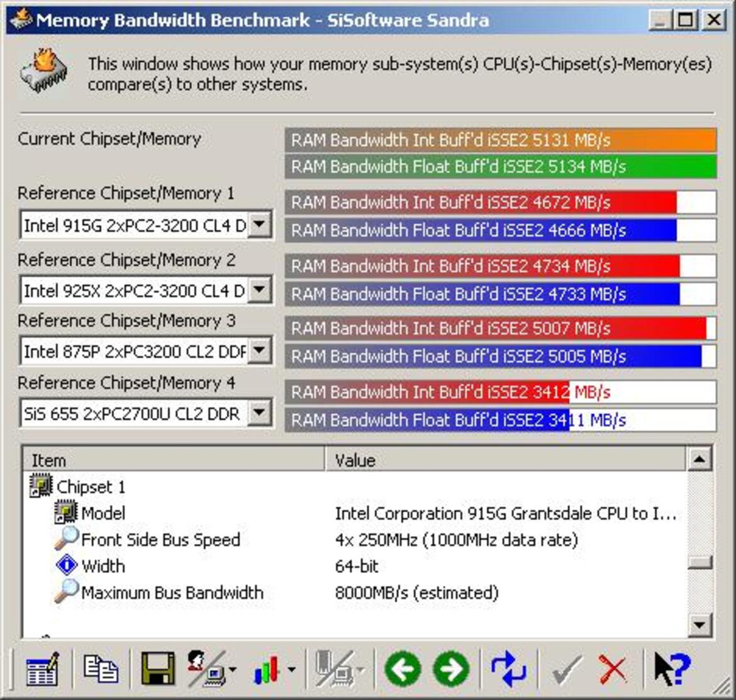Screen dimensions: 736x700
Task: Click the Width info diamond icon
Action: (x=66, y=565)
